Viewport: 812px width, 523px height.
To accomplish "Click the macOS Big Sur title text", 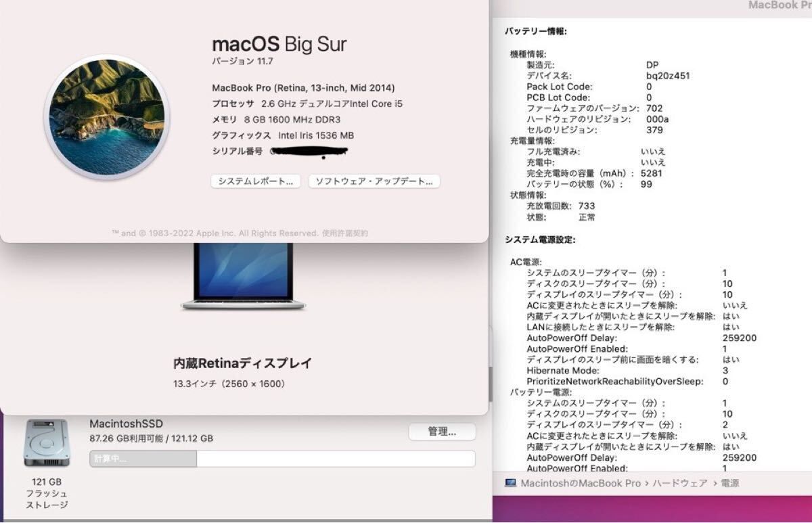I will click(279, 44).
